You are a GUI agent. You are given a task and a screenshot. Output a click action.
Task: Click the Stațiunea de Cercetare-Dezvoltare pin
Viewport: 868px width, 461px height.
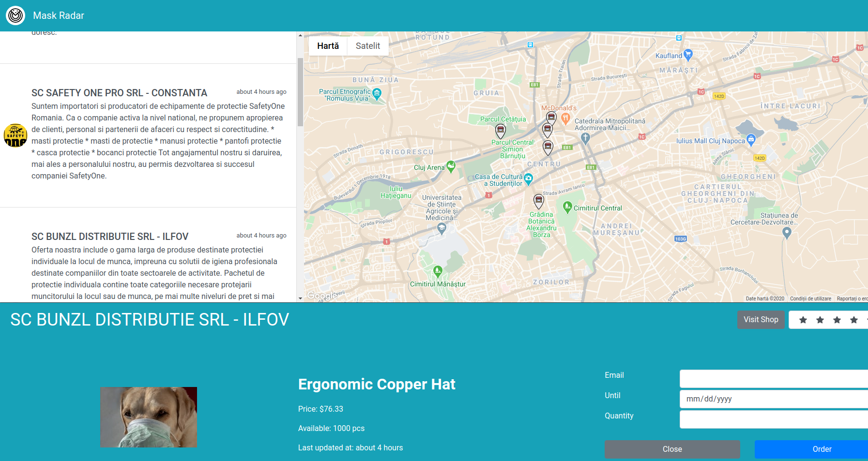[x=787, y=233]
